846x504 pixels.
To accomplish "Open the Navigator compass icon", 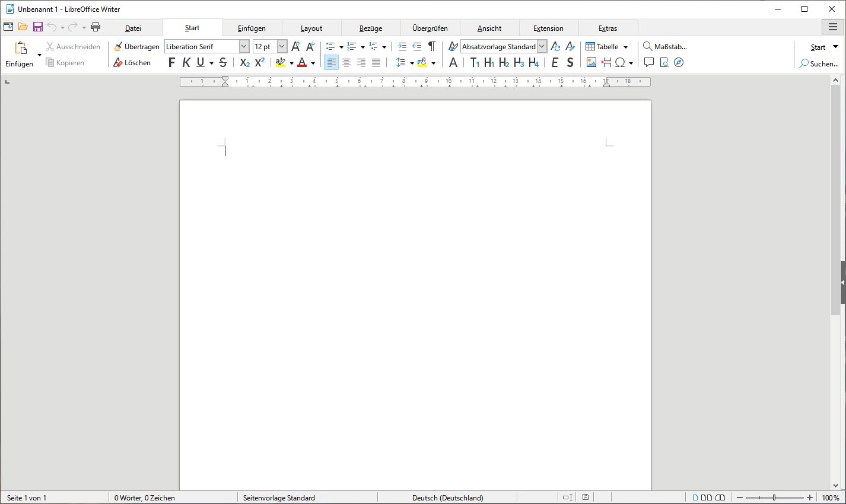I will [679, 62].
